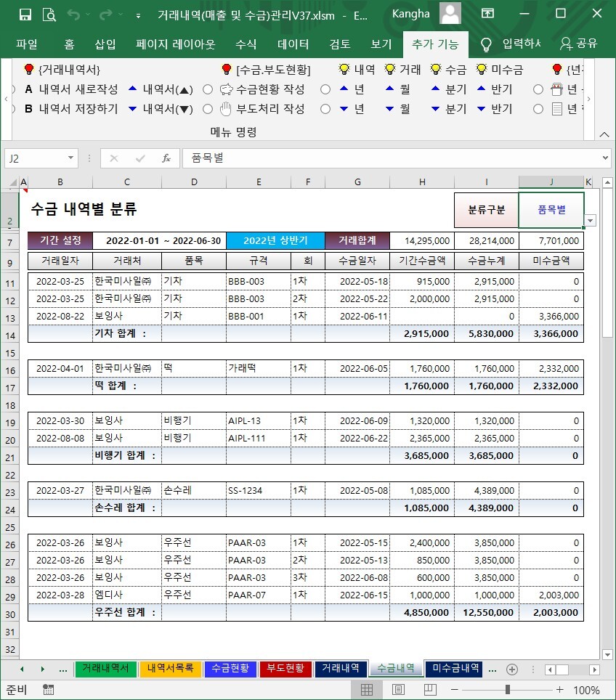Click 내역서 저장하기 command
The height and width of the screenshot is (700, 616).
point(71,109)
